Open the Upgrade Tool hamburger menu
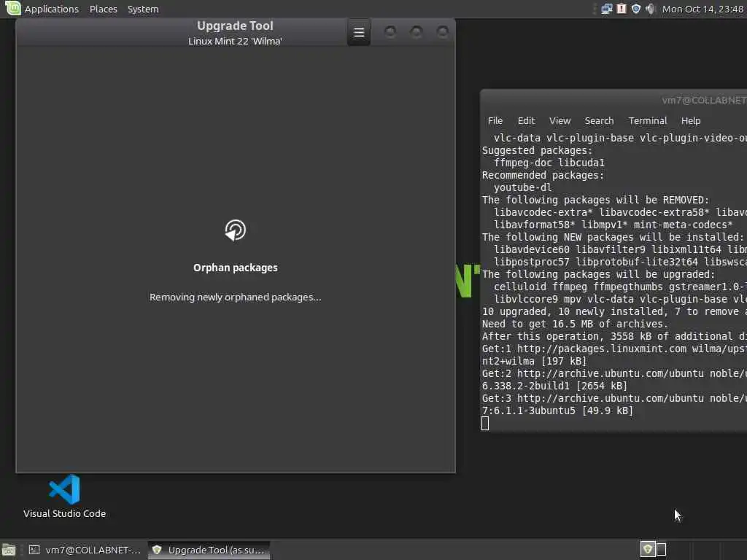Screen dimensions: 747x560 tap(359, 32)
